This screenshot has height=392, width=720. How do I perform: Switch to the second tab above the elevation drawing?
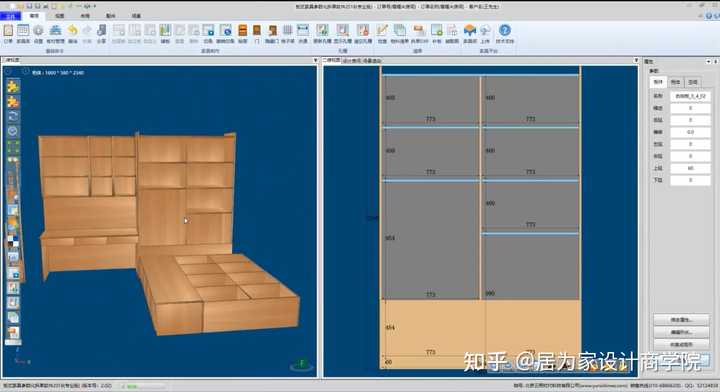tap(352, 61)
